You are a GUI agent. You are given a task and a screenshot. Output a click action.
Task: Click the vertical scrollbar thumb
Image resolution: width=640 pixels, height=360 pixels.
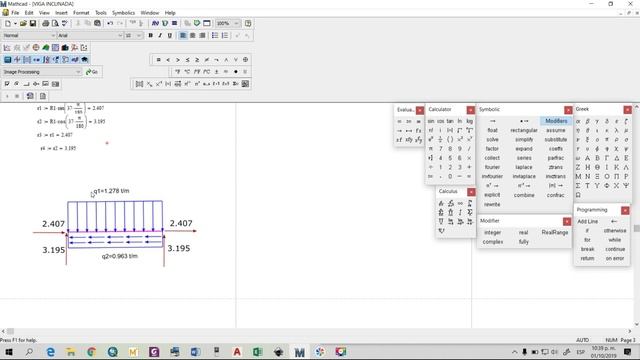pos(636,229)
